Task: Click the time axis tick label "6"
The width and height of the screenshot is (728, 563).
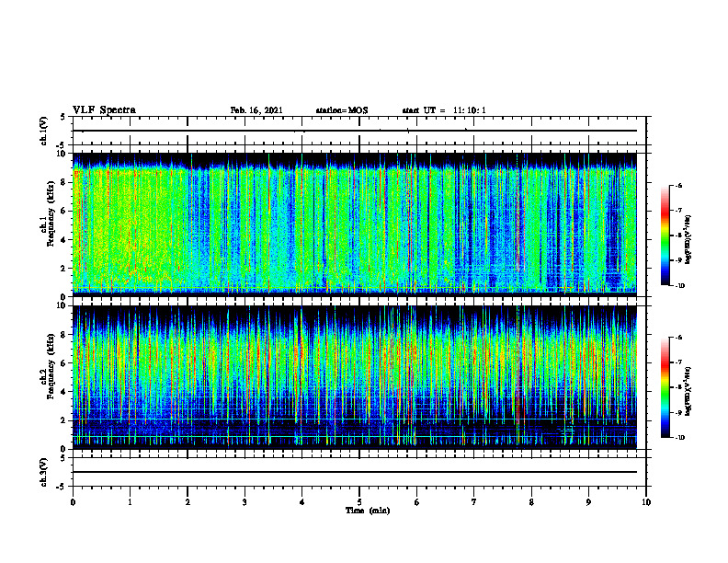Action: [416, 502]
